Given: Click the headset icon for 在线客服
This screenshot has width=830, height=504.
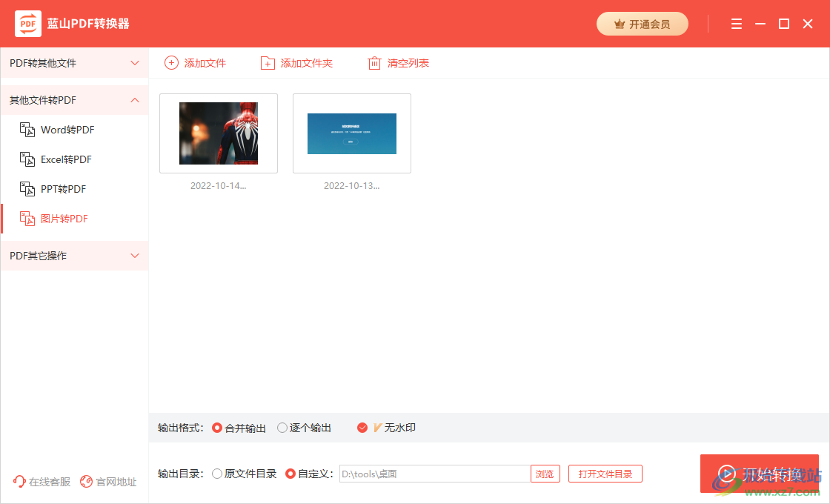Looking at the screenshot, I should [19, 481].
